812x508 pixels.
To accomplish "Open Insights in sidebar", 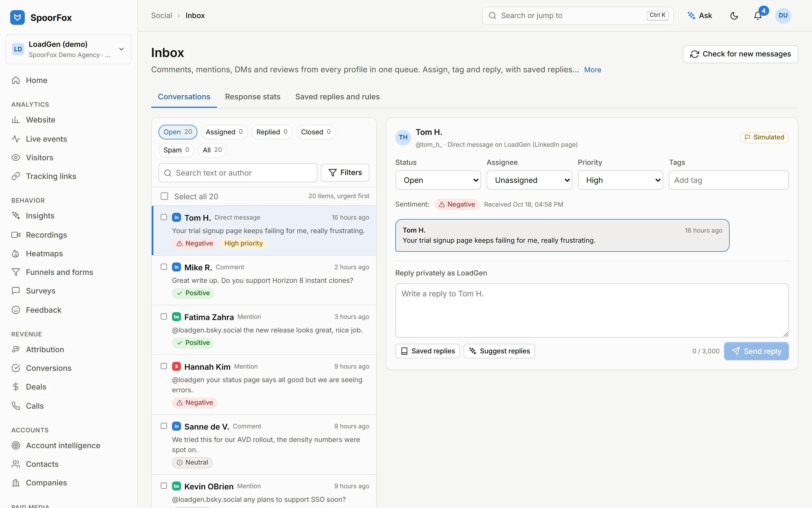I will [69, 216].
